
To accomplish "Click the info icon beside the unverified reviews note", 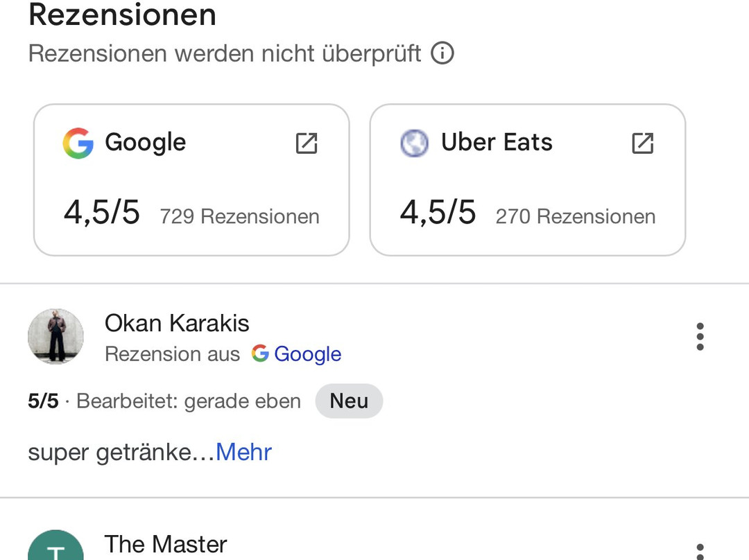I will coord(442,53).
